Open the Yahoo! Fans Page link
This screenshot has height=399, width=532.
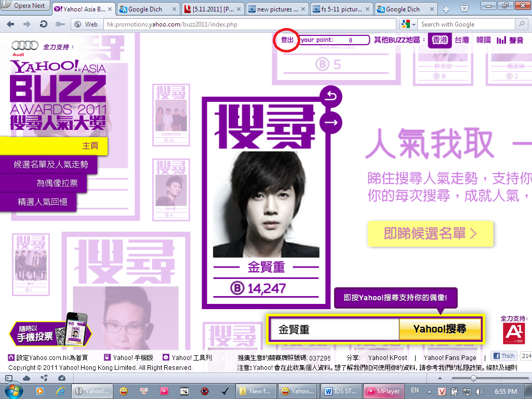click(x=450, y=357)
